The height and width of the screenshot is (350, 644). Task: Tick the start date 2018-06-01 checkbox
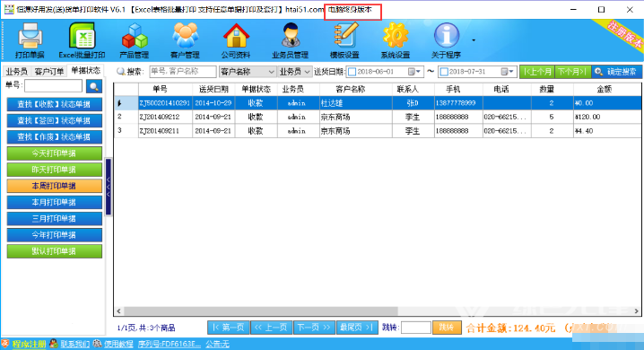(352, 72)
